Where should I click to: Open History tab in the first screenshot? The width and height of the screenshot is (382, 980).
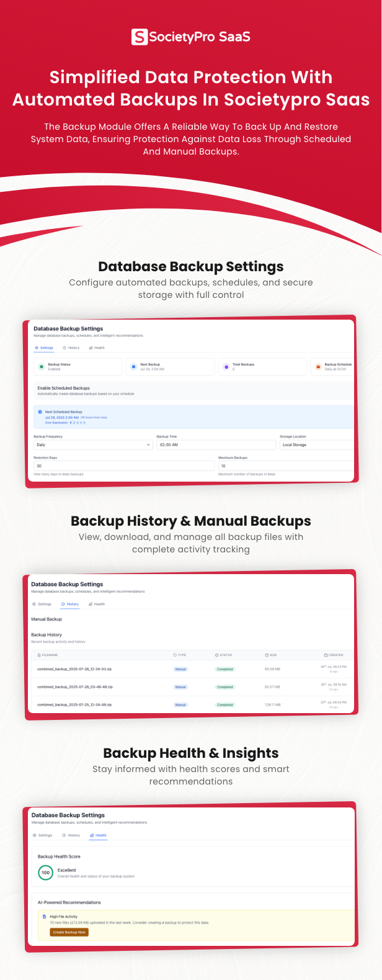click(71, 348)
